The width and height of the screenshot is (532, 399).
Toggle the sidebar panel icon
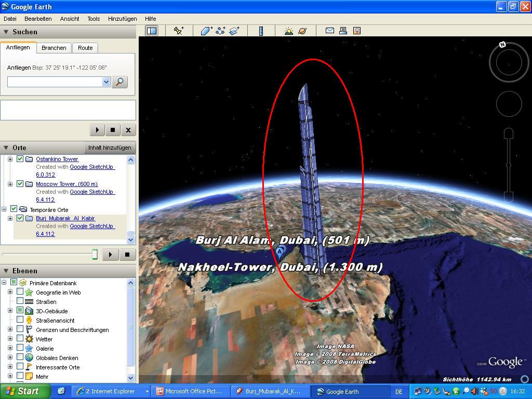tap(151, 31)
